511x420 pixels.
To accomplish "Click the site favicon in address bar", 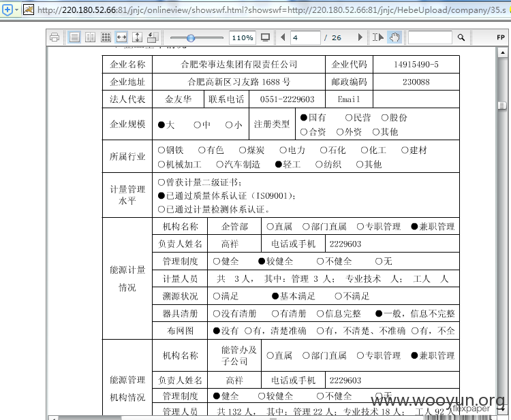I will click(29, 10).
